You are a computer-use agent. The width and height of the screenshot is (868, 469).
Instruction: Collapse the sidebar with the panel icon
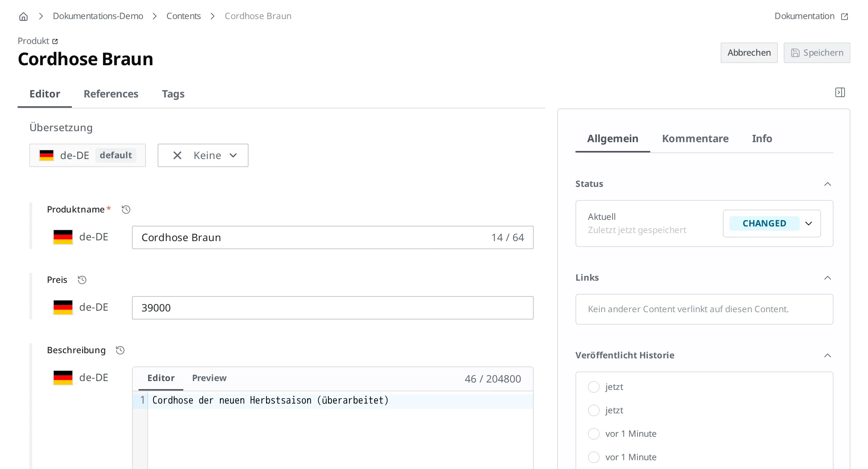click(840, 92)
